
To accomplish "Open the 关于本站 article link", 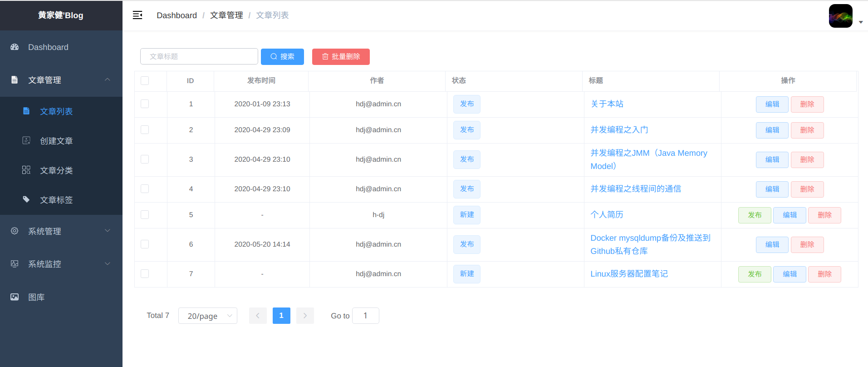I will tap(607, 104).
